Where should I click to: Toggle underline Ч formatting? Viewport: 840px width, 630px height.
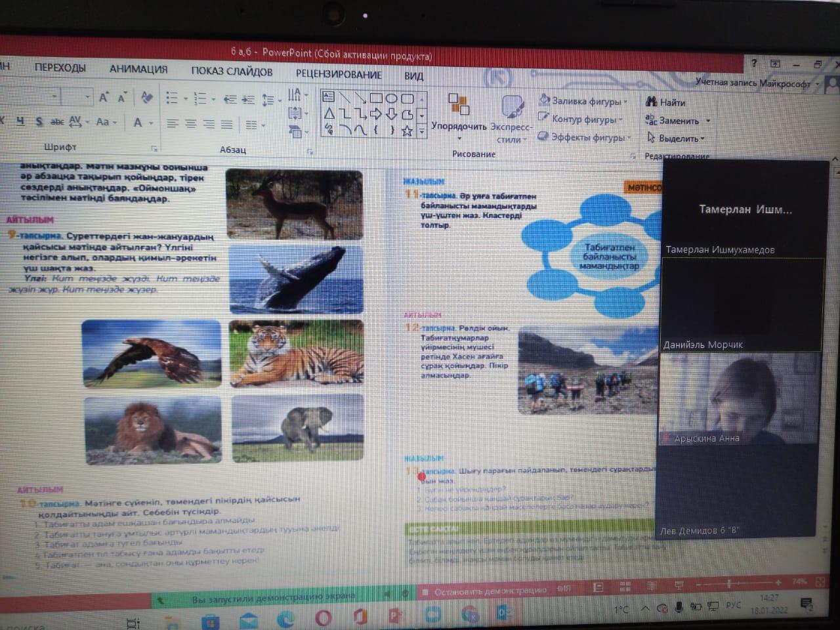click(x=20, y=121)
